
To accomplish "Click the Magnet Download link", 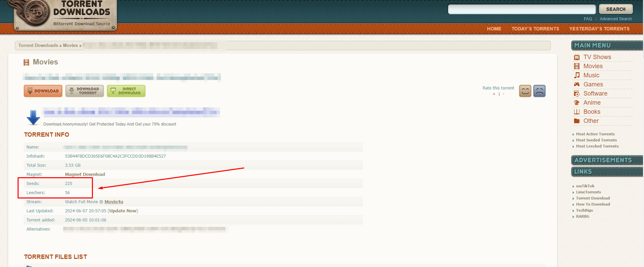I will pyautogui.click(x=85, y=175).
